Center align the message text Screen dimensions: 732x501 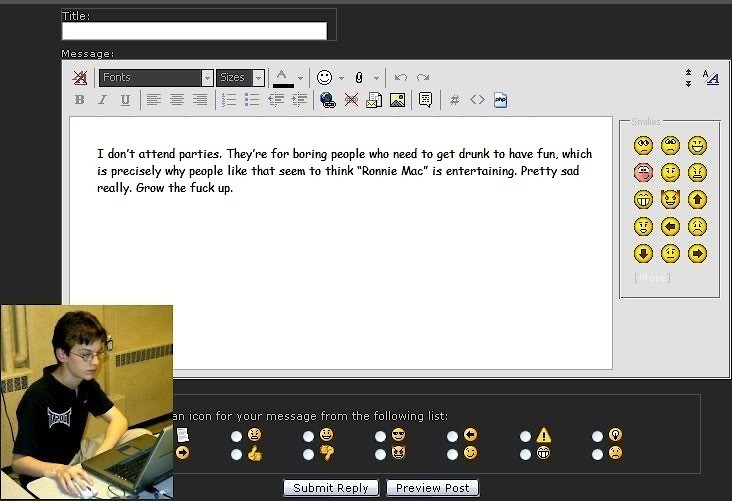tap(176, 100)
